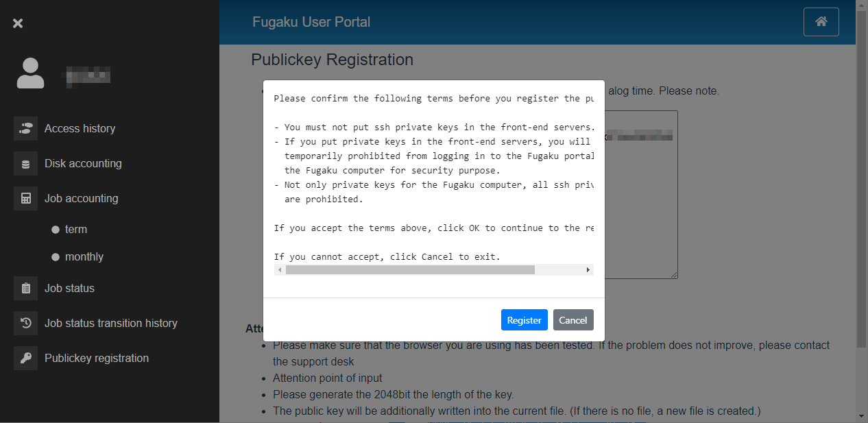This screenshot has width=868, height=423.
Task: Expand the Job accounting menu section
Action: 81,199
